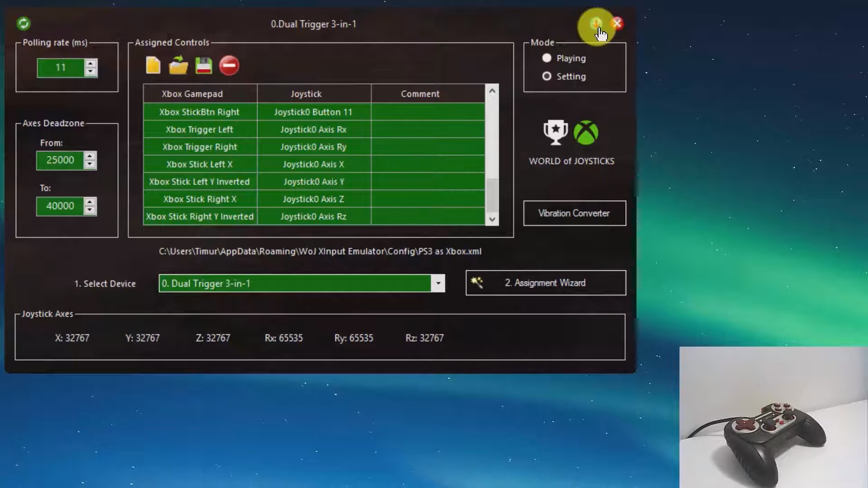Click the green Xbox logo icon
The height and width of the screenshot is (488, 868).
[586, 132]
